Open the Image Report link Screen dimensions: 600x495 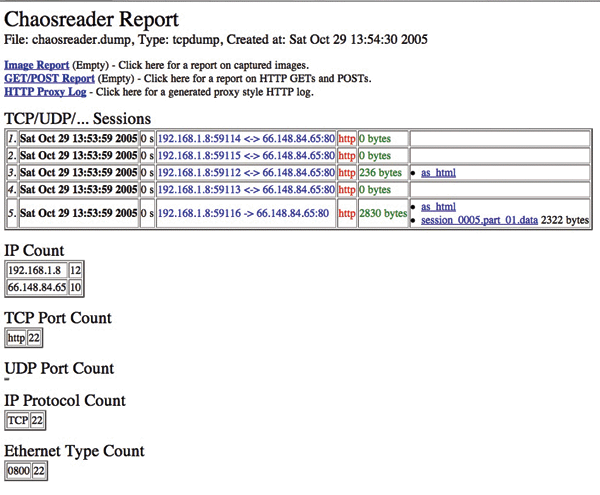(37, 65)
